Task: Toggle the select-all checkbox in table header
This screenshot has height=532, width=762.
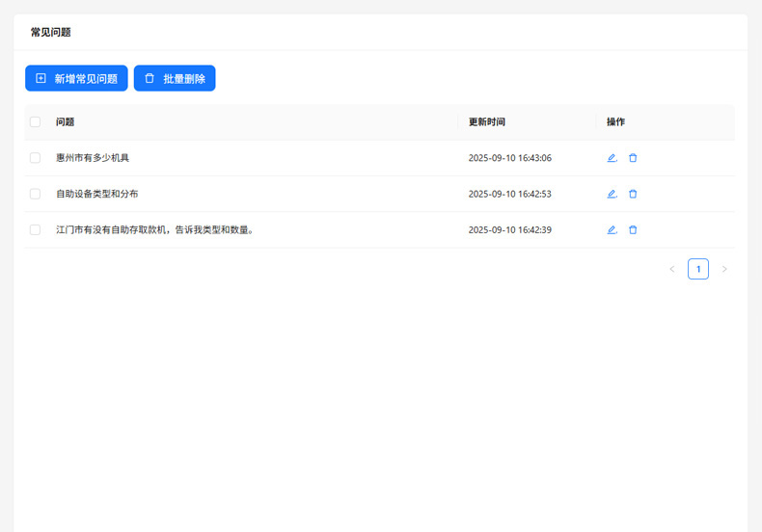Action: (36, 122)
